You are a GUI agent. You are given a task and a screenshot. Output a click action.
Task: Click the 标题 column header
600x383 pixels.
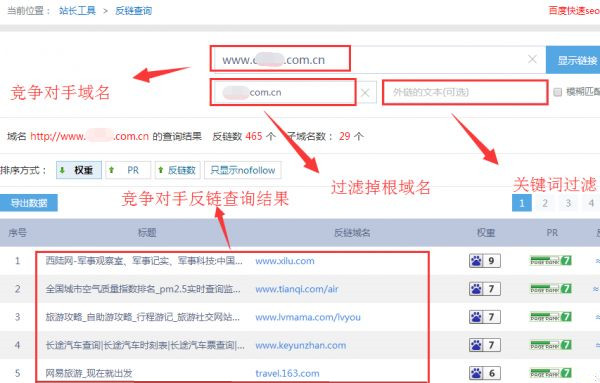click(147, 233)
